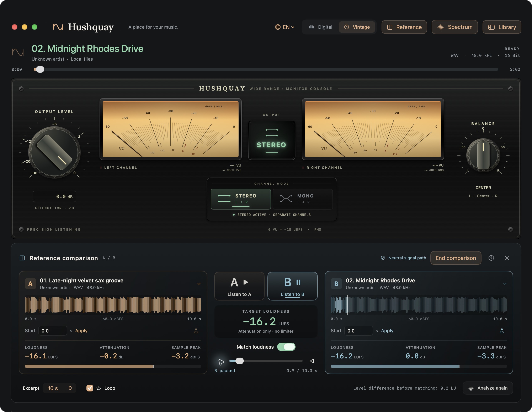This screenshot has width=532, height=412.
Task: Click the Reference comparison panel icon
Action: point(22,258)
